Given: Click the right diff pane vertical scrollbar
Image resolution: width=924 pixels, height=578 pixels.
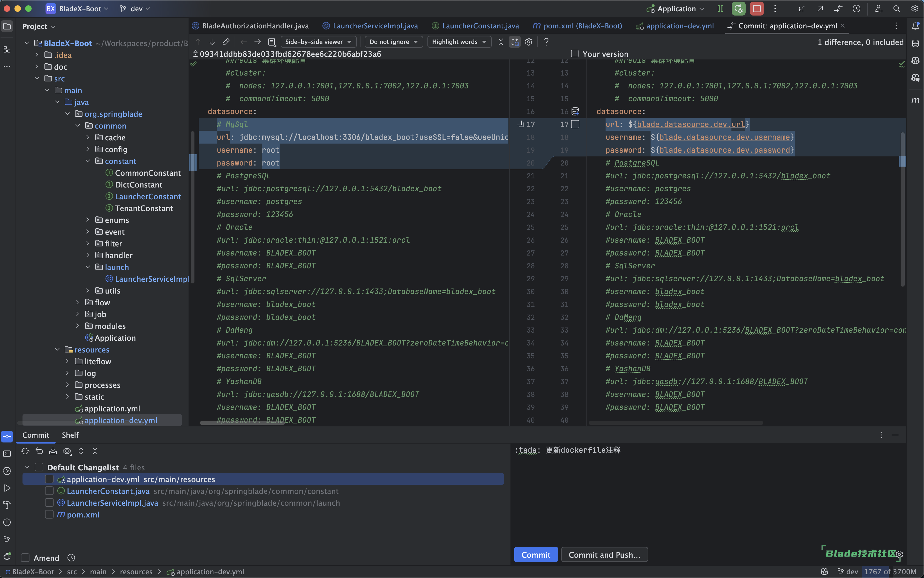Looking at the screenshot, I should pos(903,209).
